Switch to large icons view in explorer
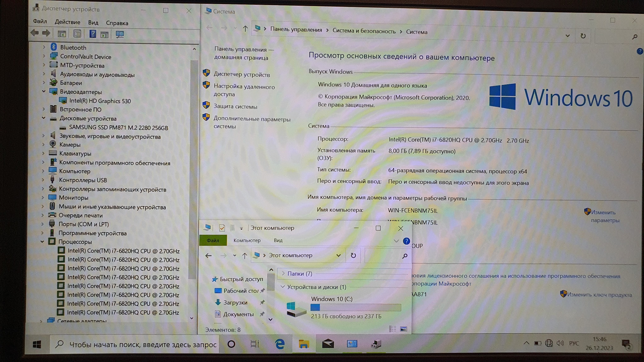Image resolution: width=644 pixels, height=362 pixels. coord(403,329)
